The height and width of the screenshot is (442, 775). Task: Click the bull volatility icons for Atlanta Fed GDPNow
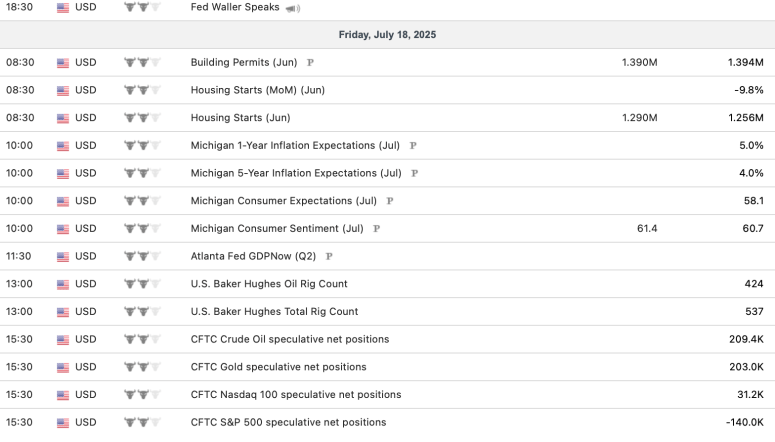[142, 256]
